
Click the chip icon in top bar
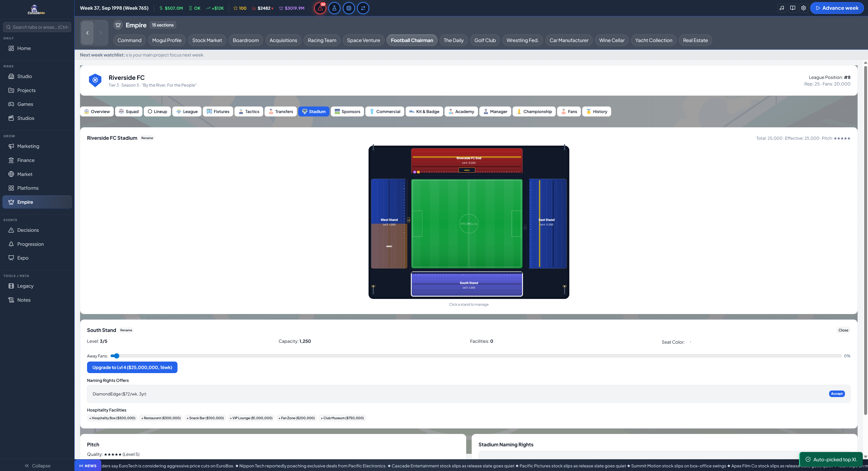pyautogui.click(x=349, y=8)
